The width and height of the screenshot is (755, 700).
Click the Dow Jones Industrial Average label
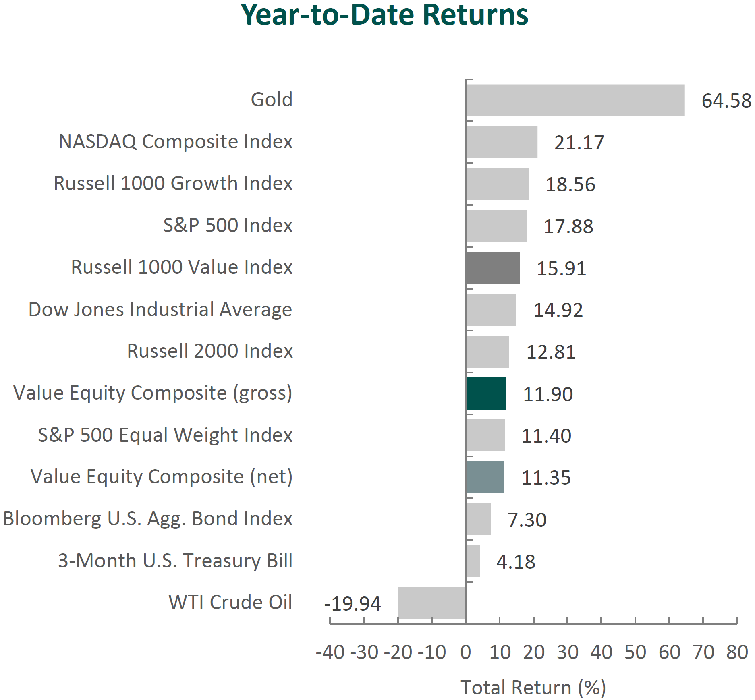coord(160,310)
